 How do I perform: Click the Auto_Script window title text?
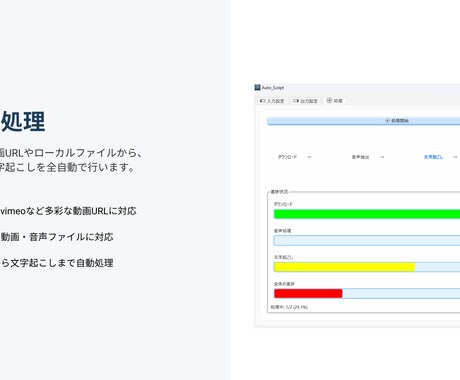(273, 88)
